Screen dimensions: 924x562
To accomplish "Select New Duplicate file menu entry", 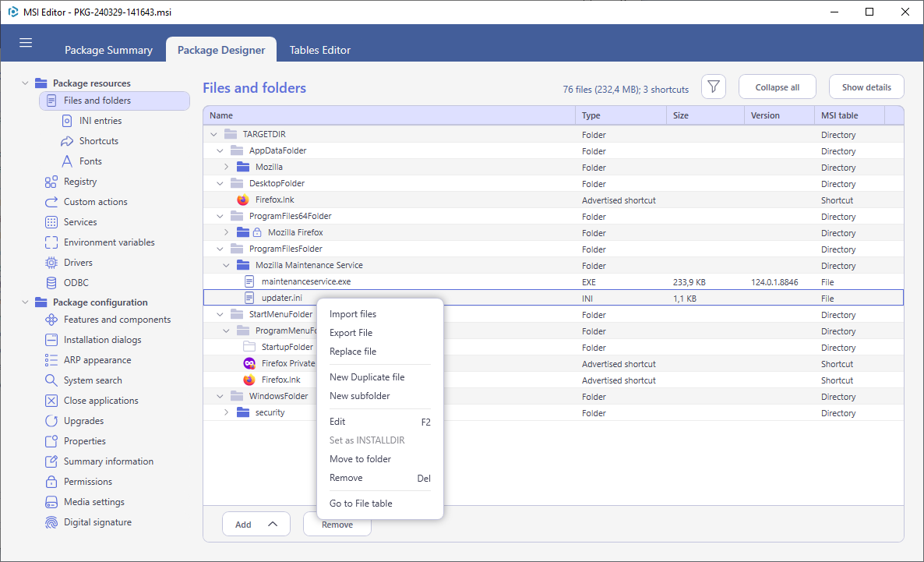I will (x=380, y=376).
